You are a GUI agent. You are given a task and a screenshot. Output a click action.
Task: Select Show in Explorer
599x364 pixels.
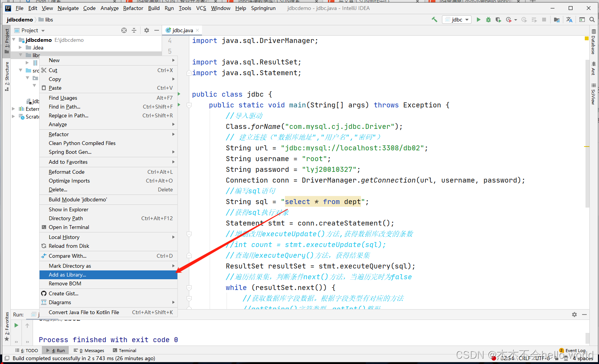tap(108, 209)
